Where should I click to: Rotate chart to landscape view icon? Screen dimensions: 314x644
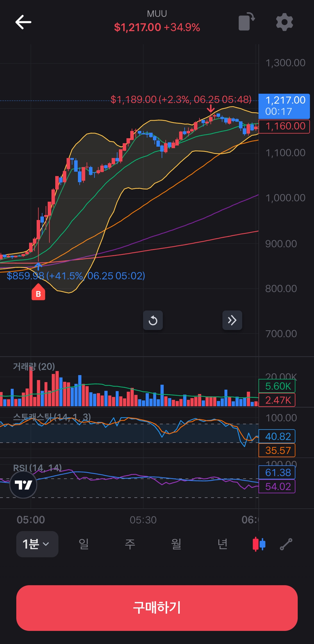(247, 22)
